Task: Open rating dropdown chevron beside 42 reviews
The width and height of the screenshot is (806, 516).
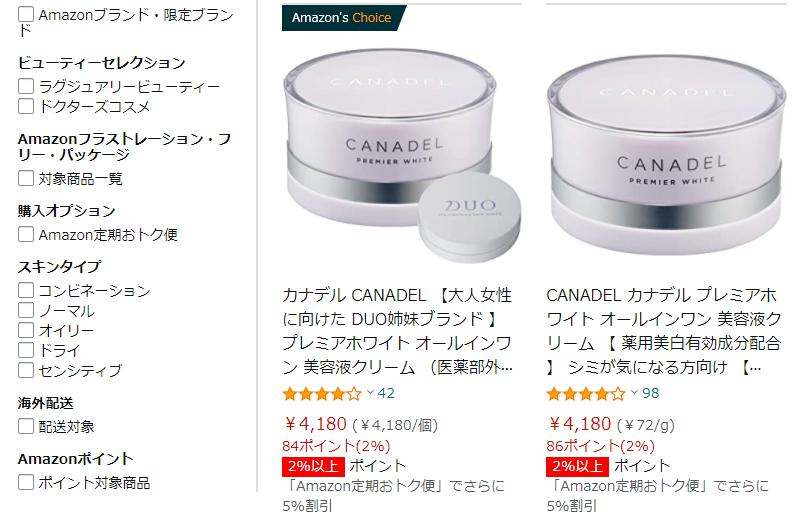Action: [370, 393]
